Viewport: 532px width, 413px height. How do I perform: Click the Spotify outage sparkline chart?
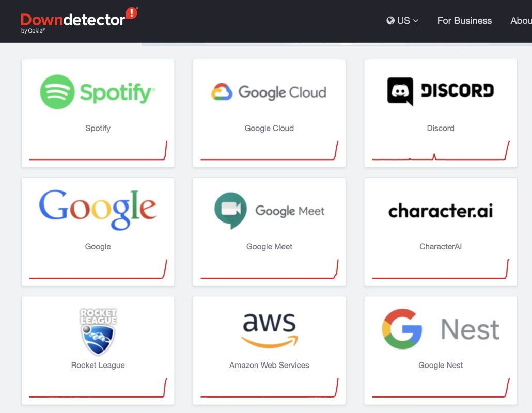point(98,151)
